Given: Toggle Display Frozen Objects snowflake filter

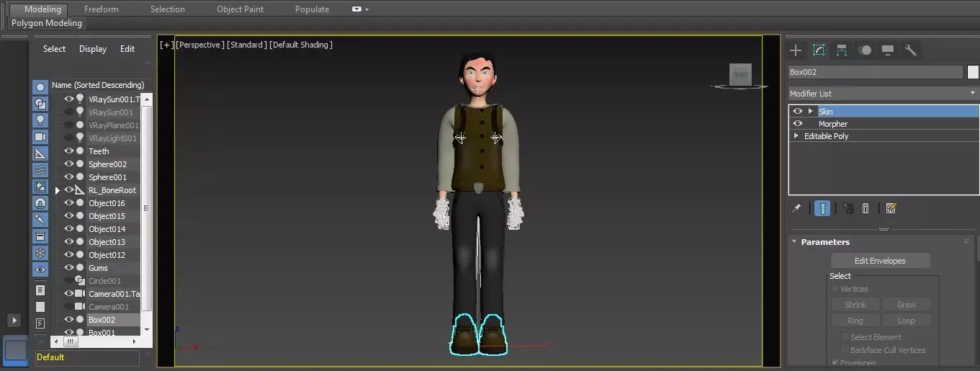Looking at the screenshot, I should click(40, 253).
